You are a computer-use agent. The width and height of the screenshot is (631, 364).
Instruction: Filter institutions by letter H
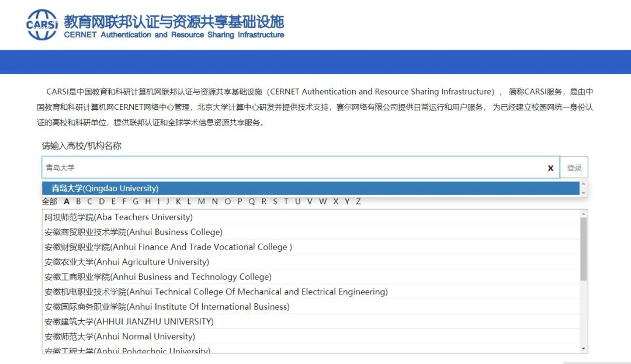point(148,201)
